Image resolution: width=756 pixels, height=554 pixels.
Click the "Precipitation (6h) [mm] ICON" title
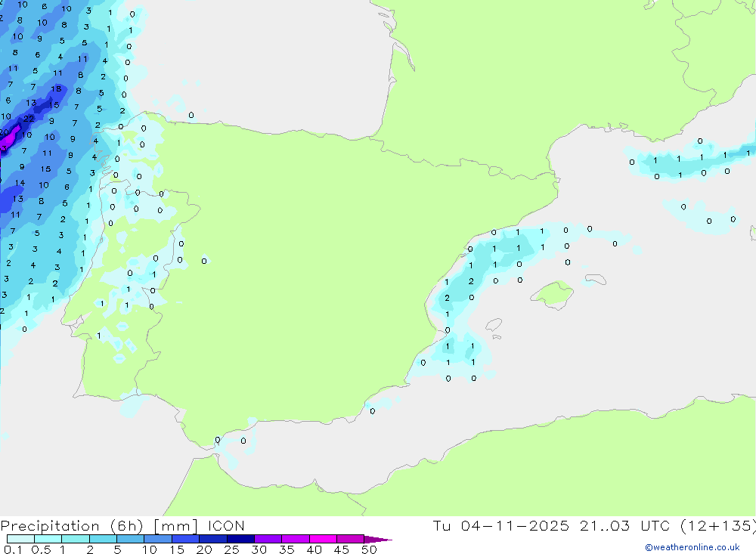pyautogui.click(x=122, y=526)
